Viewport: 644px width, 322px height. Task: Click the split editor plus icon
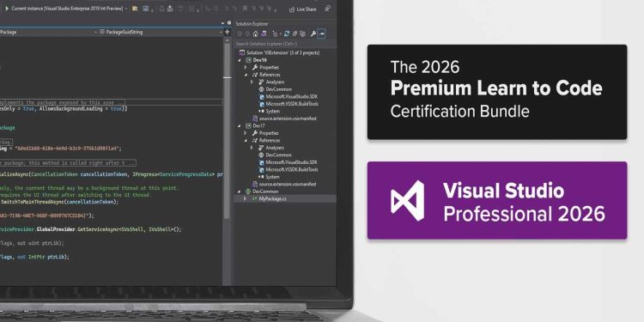[x=228, y=32]
